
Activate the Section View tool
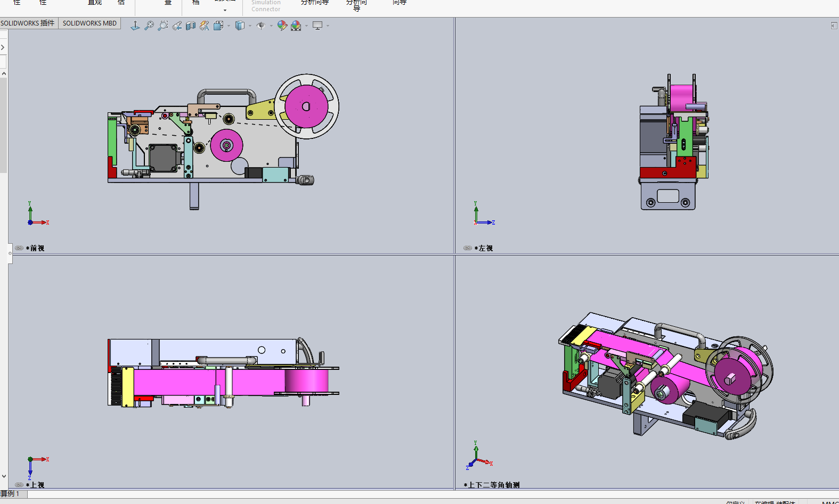pos(191,26)
